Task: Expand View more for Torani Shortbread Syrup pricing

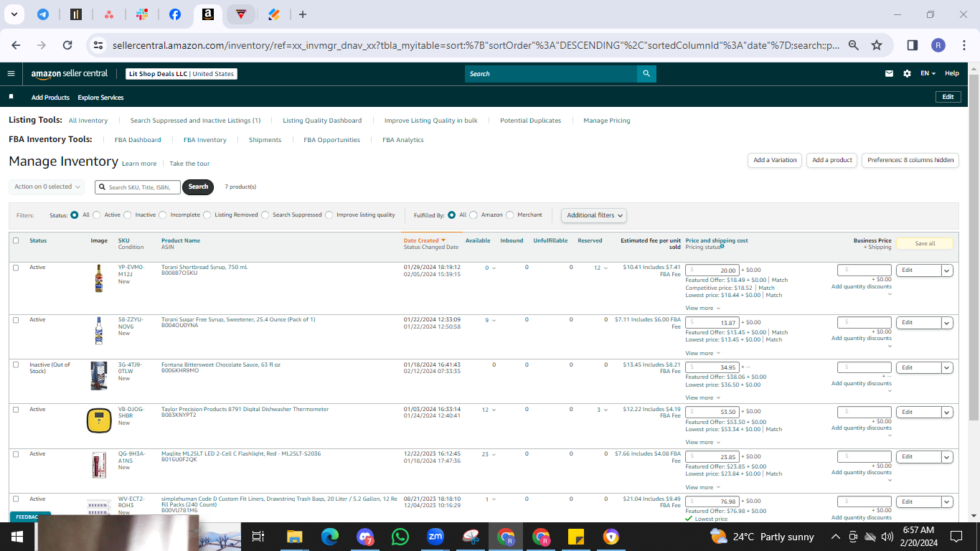Action: [x=702, y=309]
